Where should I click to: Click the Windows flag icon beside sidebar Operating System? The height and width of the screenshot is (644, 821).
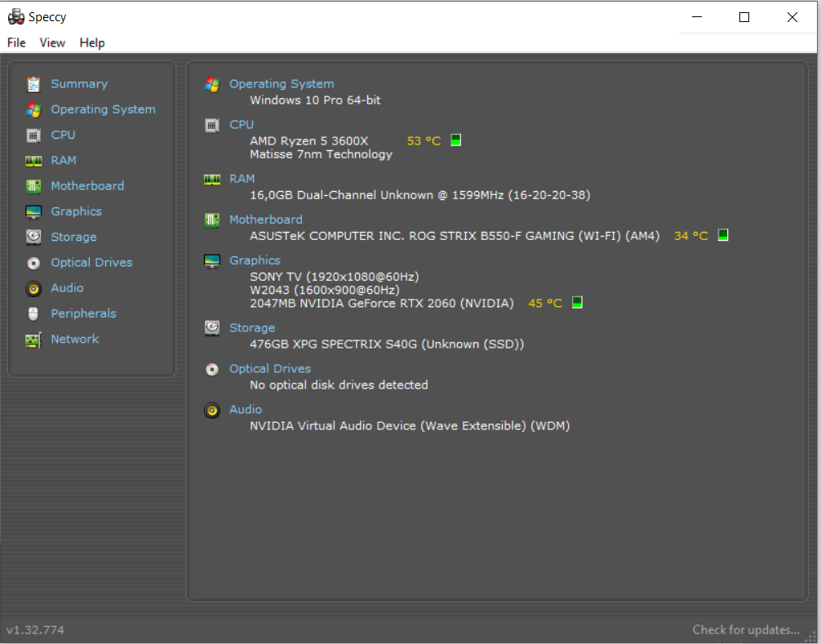[x=33, y=110]
